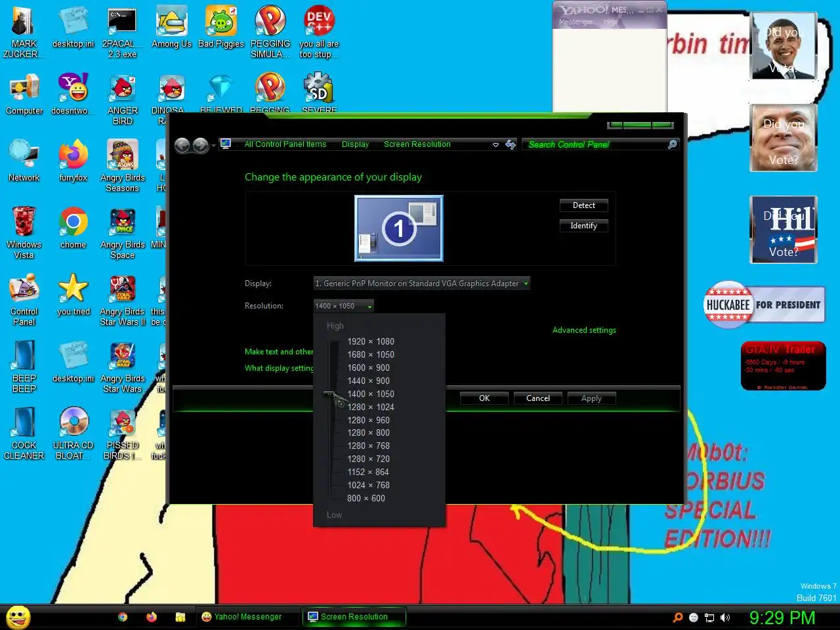
Task: Open the folder icon pinned to the taskbar
Action: pos(180,617)
